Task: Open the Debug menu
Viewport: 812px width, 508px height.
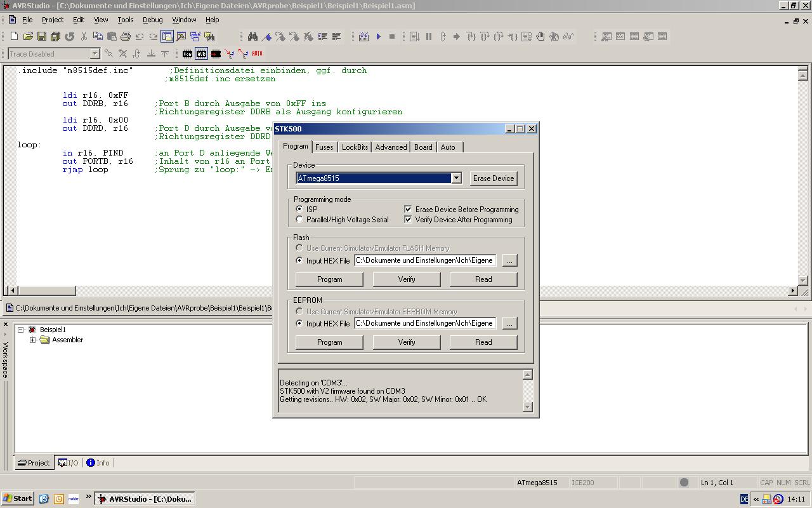Action: tap(152, 20)
